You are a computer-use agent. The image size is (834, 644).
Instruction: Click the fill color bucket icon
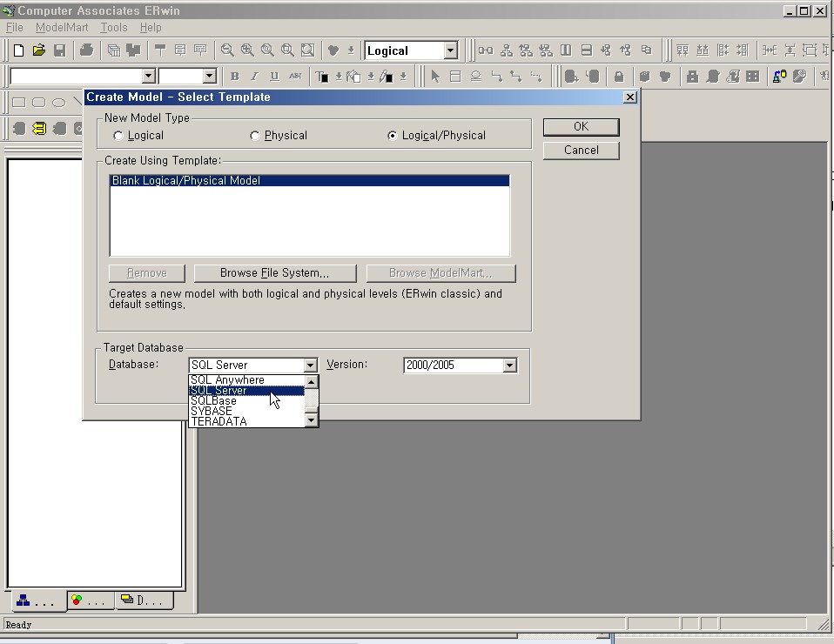click(353, 77)
